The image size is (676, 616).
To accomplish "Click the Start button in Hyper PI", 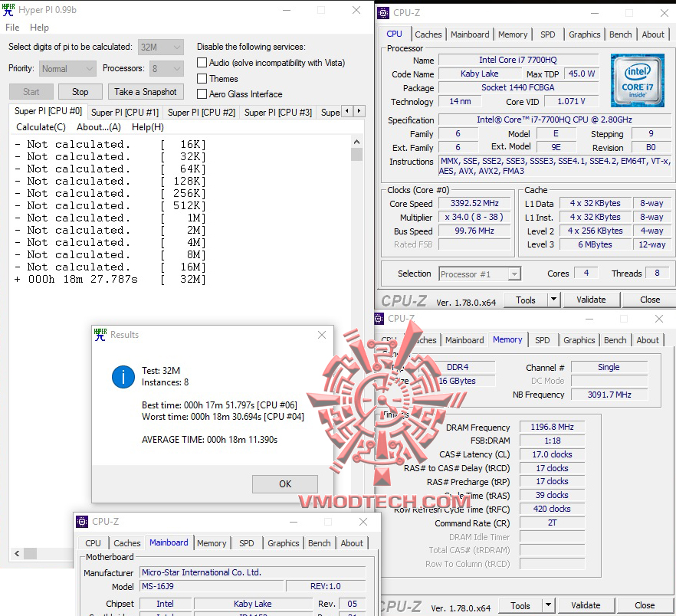I will 31,92.
